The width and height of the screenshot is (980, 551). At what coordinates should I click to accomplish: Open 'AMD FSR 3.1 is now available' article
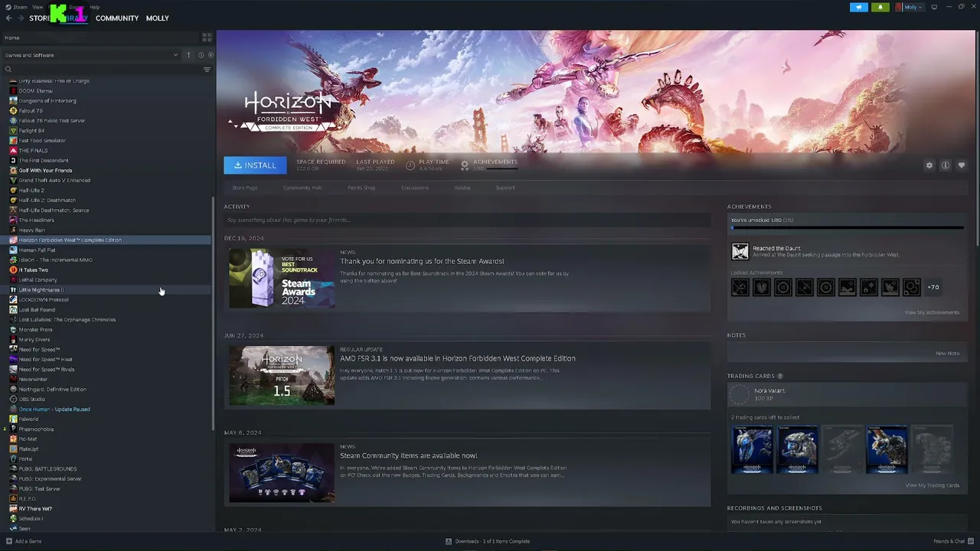click(x=458, y=358)
